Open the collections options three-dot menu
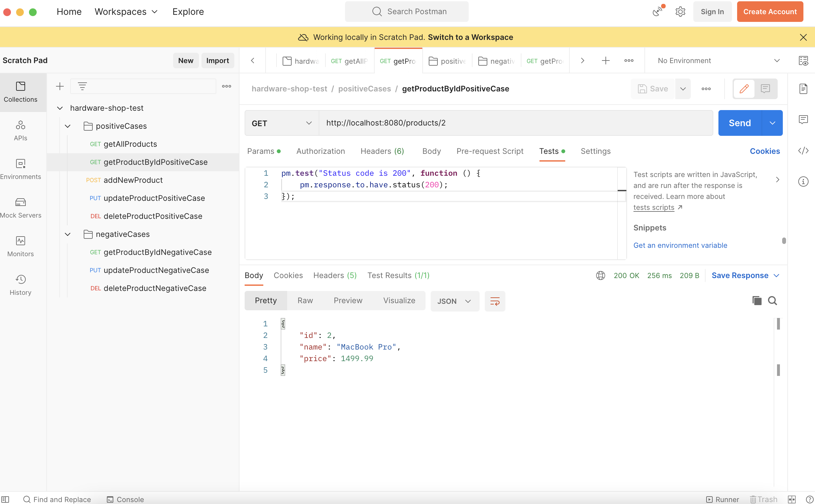 [227, 86]
